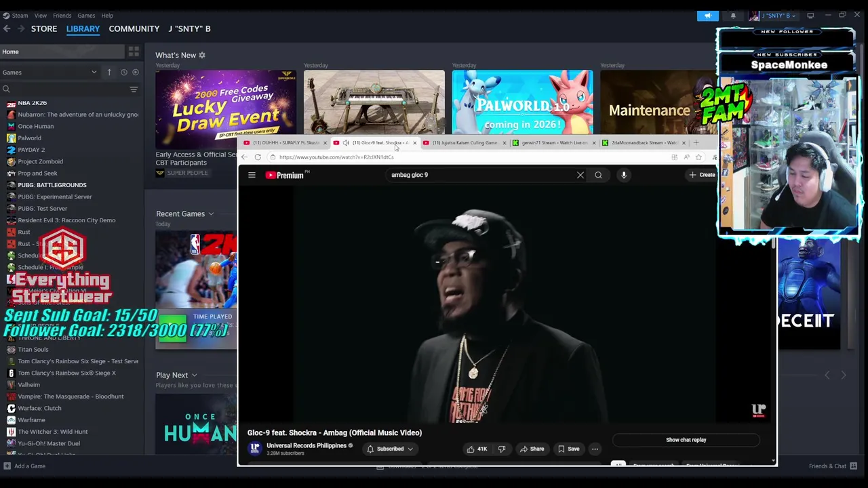Go back in the browser

point(244,157)
